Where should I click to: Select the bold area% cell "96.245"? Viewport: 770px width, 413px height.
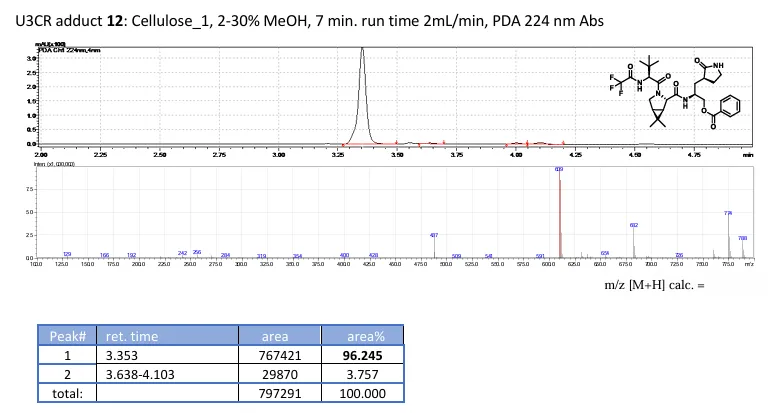coord(363,355)
